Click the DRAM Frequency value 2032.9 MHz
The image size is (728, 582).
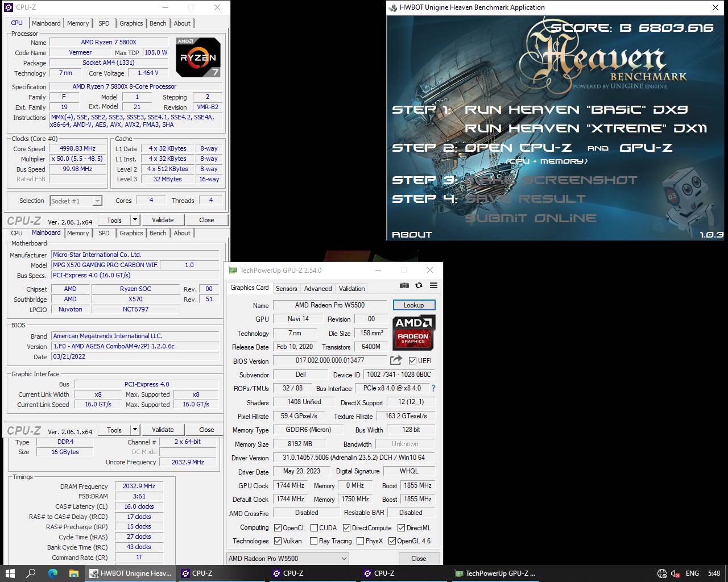139,486
